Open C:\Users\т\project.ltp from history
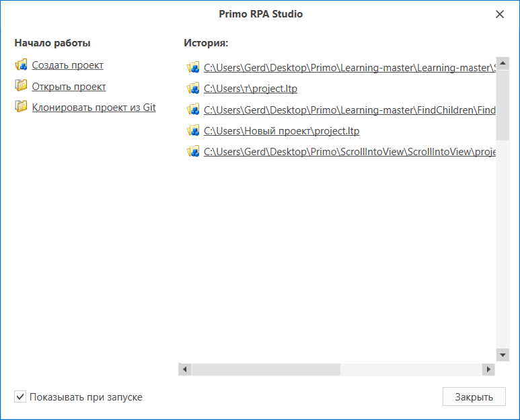Image resolution: width=520 pixels, height=420 pixels. tap(250, 89)
